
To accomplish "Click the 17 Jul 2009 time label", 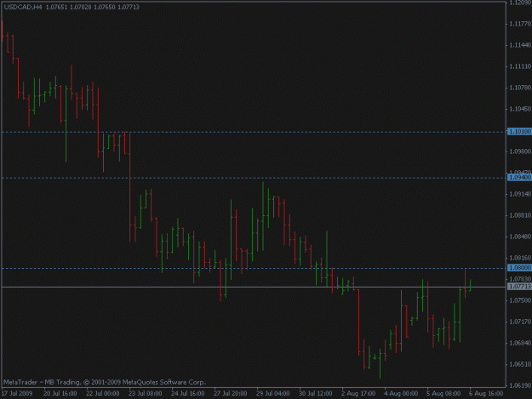I will 17,394.
